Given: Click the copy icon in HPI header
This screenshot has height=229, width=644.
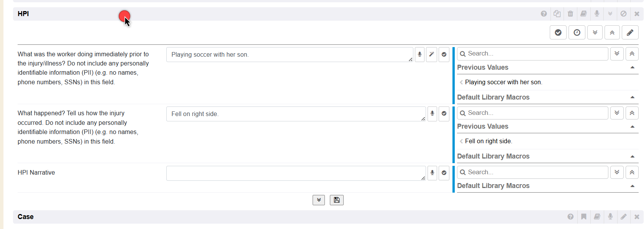Looking at the screenshot, I should [557, 14].
